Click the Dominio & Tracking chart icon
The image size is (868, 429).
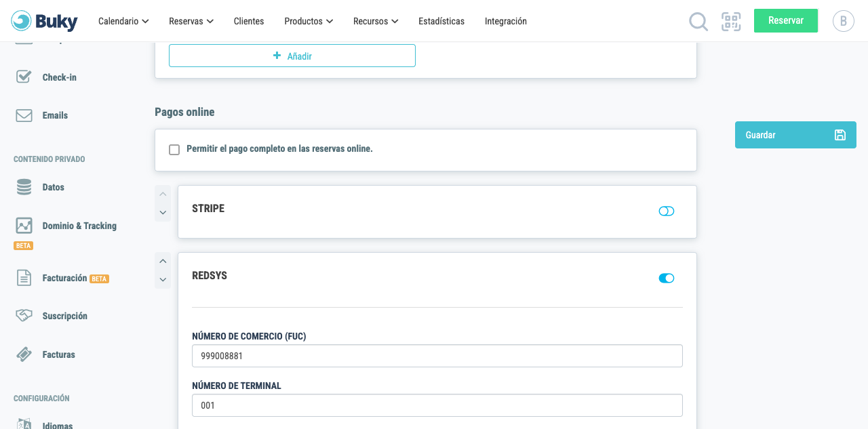tap(24, 226)
